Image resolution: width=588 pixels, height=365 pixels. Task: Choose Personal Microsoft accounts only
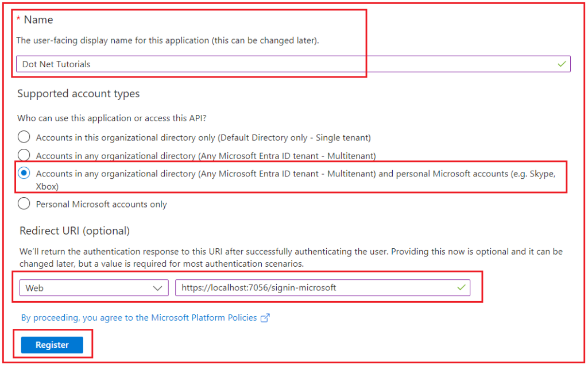tap(24, 203)
